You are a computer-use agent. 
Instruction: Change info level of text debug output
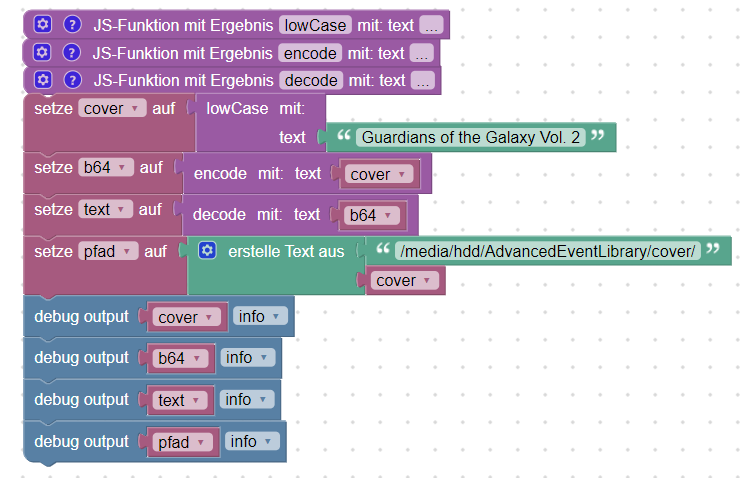(x=247, y=399)
